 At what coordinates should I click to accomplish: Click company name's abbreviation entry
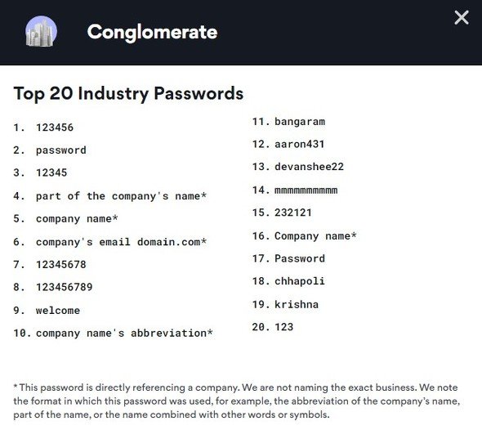[124, 334]
